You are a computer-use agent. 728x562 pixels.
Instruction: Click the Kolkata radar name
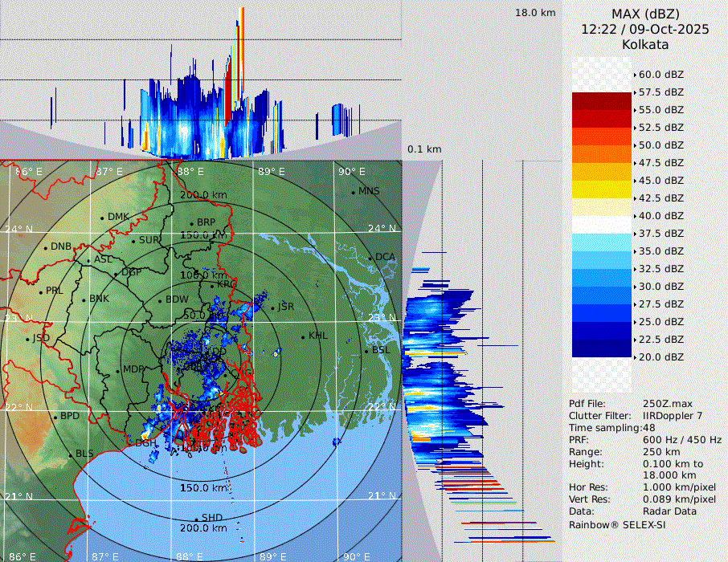click(644, 44)
